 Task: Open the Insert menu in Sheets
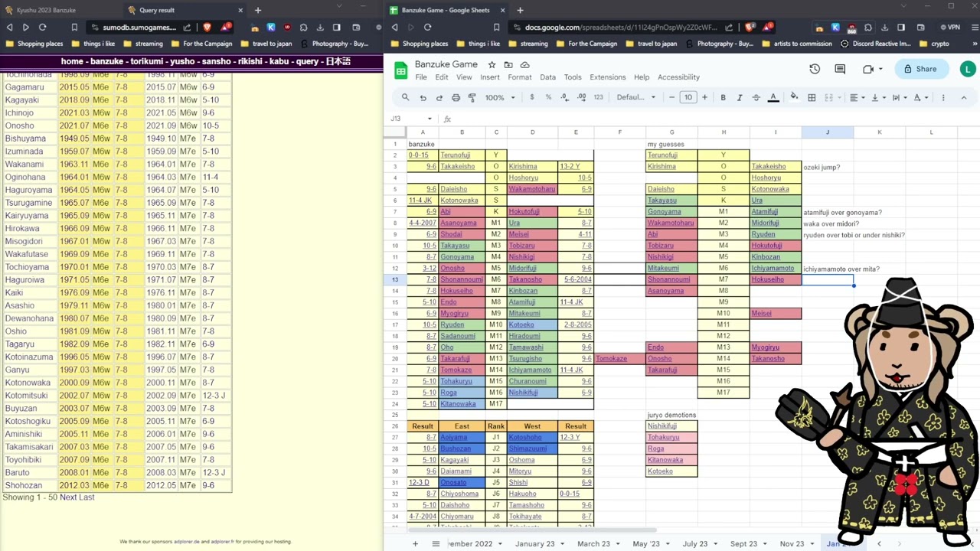pos(490,77)
